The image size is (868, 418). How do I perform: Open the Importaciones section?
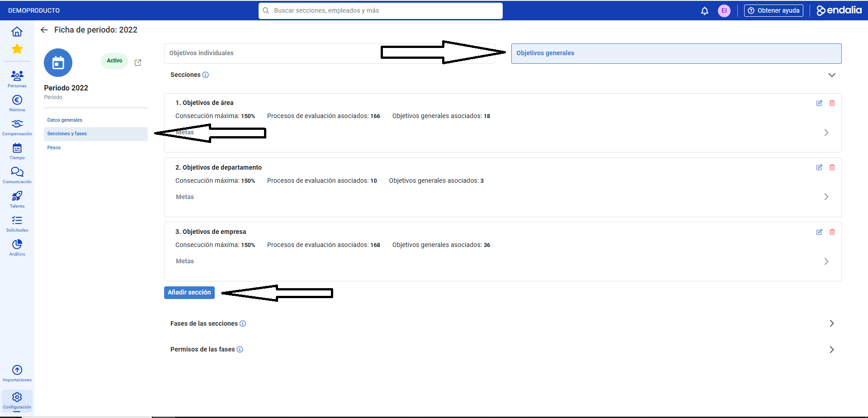[x=17, y=374]
